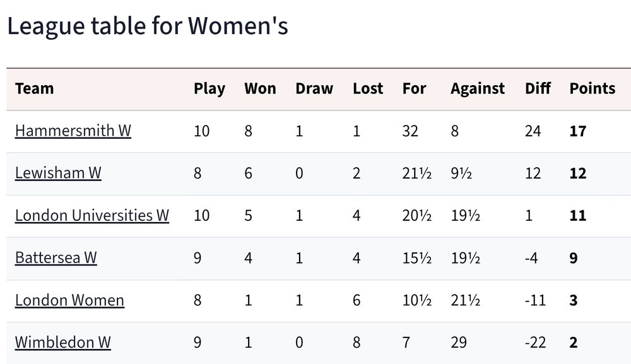
Task: Open the Wimbledon W team link
Action: 62,343
